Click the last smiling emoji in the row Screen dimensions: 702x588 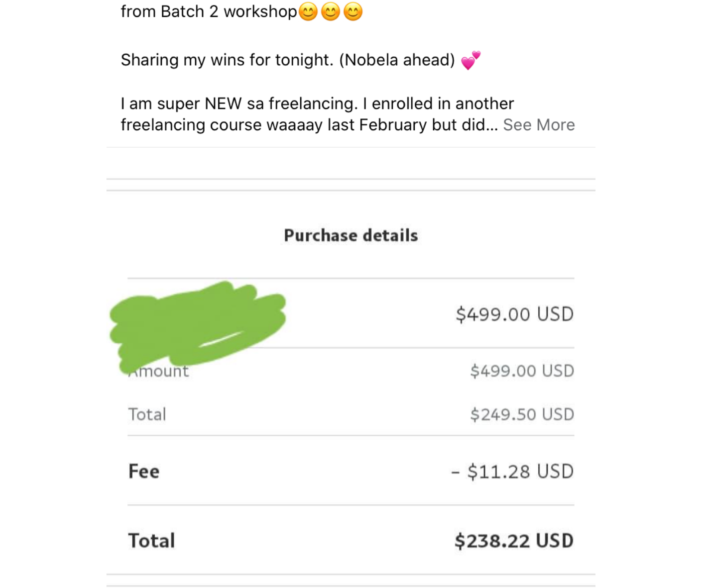coord(353,11)
